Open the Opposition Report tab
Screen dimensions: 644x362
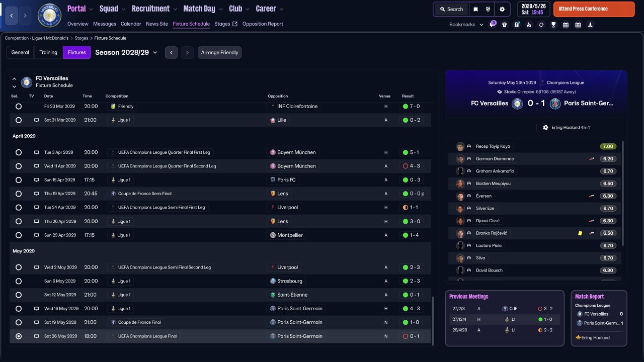[263, 24]
